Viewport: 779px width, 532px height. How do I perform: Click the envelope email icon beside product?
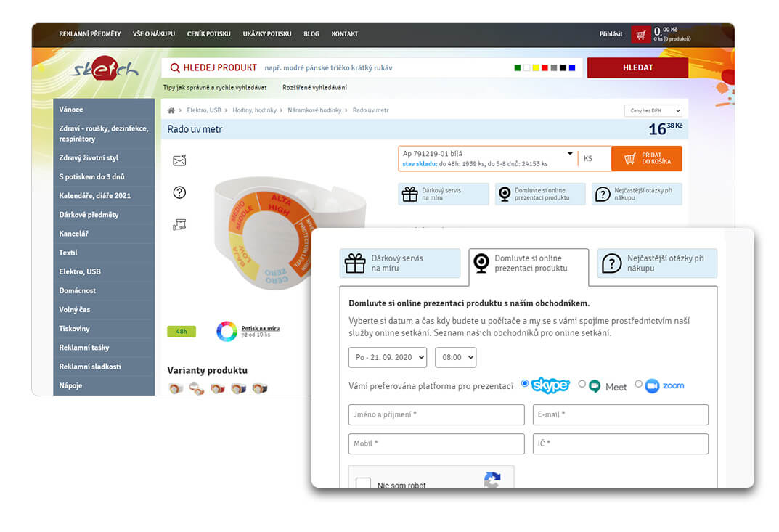[179, 160]
